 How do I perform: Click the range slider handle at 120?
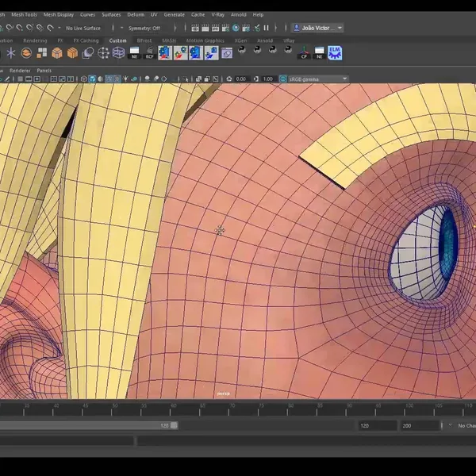[x=174, y=425]
